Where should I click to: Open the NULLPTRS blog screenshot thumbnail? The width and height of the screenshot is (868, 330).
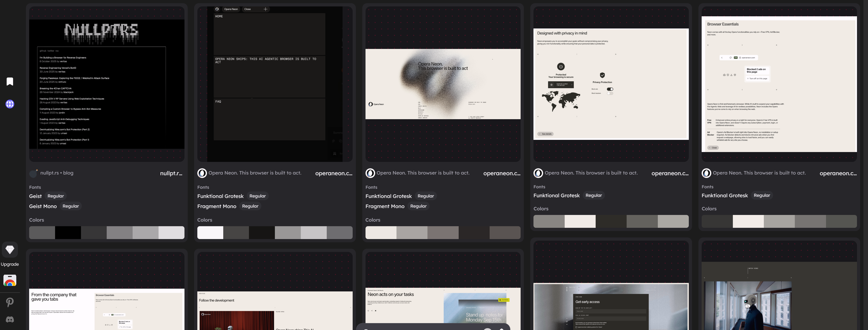pyautogui.click(x=106, y=84)
